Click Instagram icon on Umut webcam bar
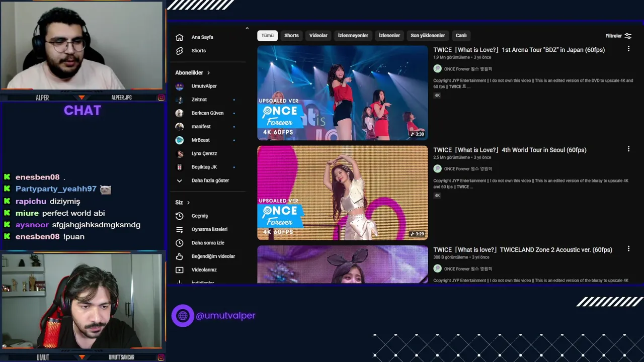The width and height of the screenshot is (644, 362). click(x=161, y=357)
